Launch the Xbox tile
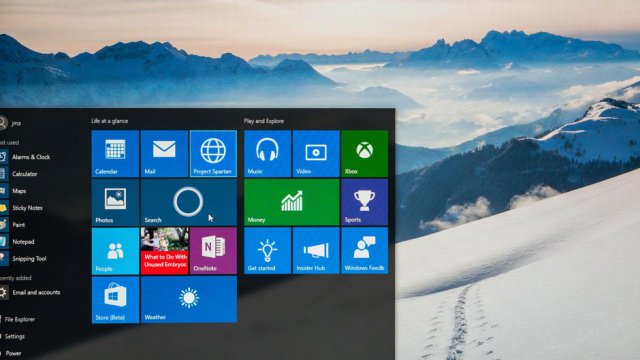 tap(364, 153)
